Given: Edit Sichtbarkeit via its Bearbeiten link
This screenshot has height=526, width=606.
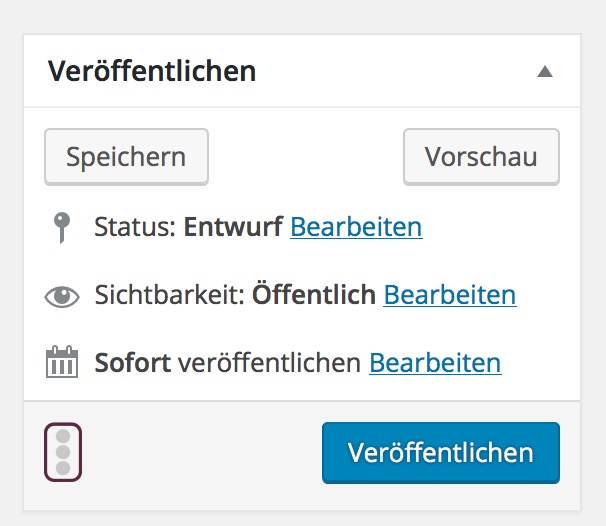Looking at the screenshot, I should pyautogui.click(x=450, y=295).
